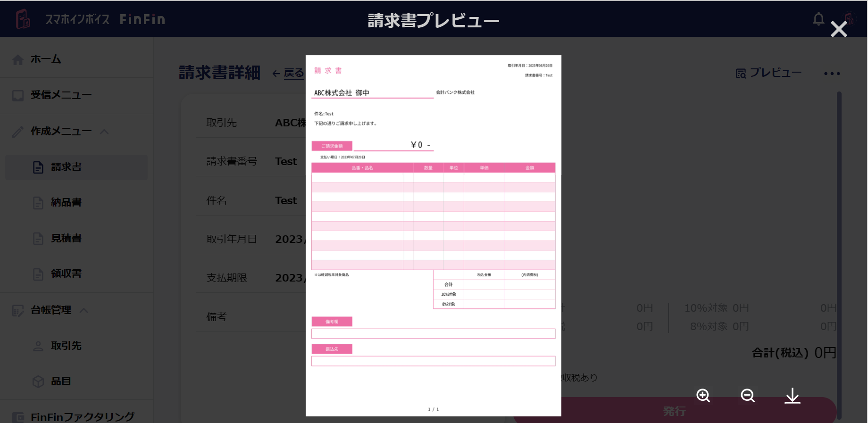The height and width of the screenshot is (423, 868).
Task: Click the 備考 label
Action: pos(217,317)
